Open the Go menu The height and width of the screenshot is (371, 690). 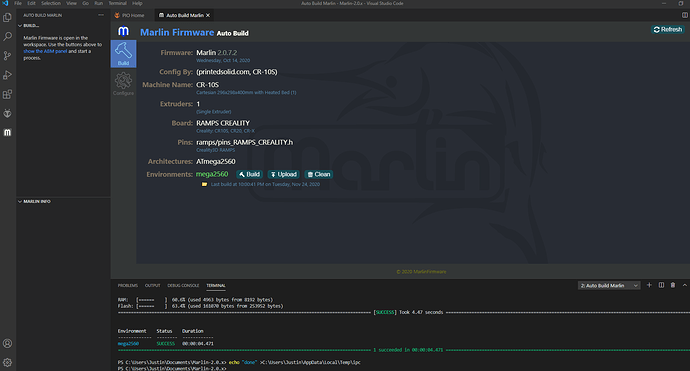tap(85, 3)
